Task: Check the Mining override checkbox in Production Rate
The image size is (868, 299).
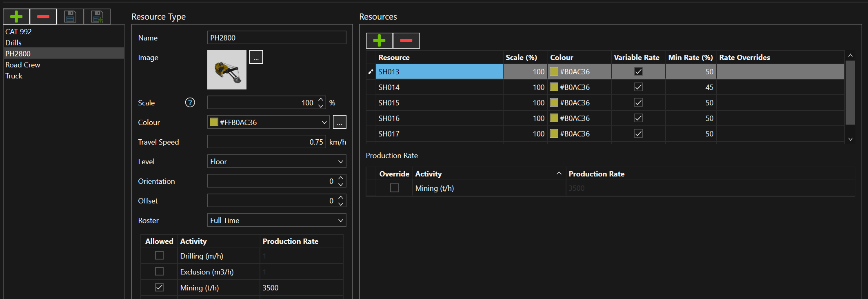Action: [x=394, y=188]
